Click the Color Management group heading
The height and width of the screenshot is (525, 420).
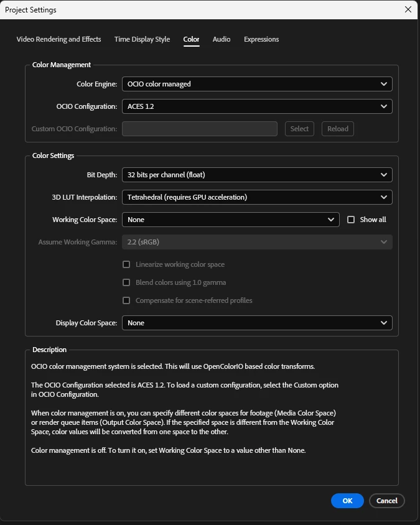(62, 65)
